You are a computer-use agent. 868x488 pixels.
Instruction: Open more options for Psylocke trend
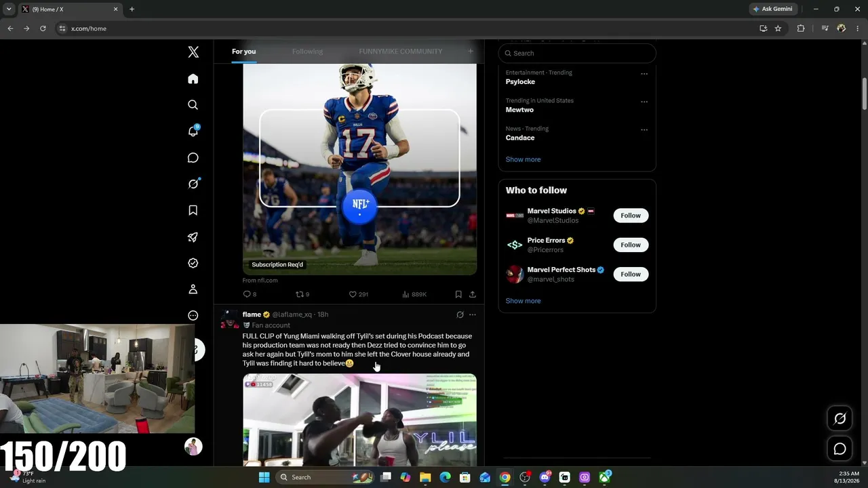(644, 74)
